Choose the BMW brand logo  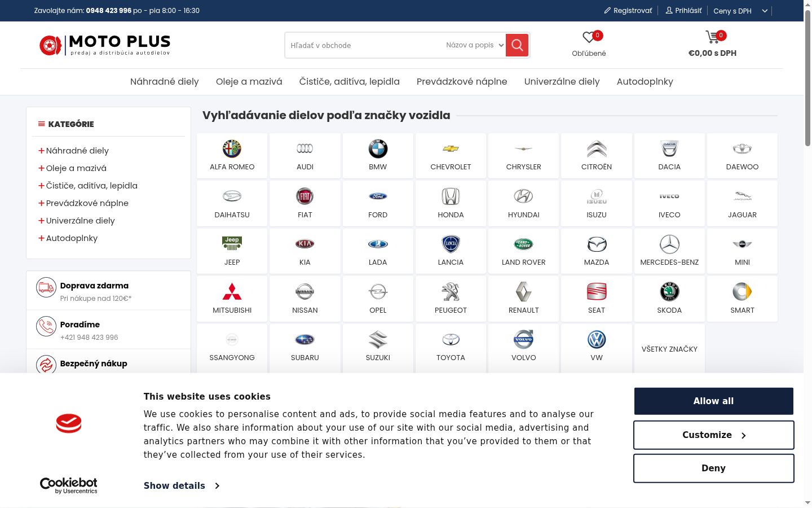click(378, 149)
